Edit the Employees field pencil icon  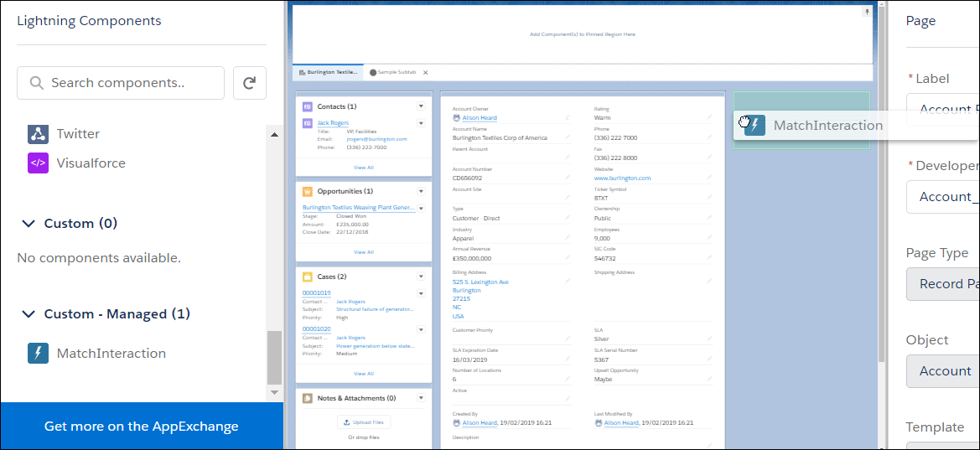(709, 237)
